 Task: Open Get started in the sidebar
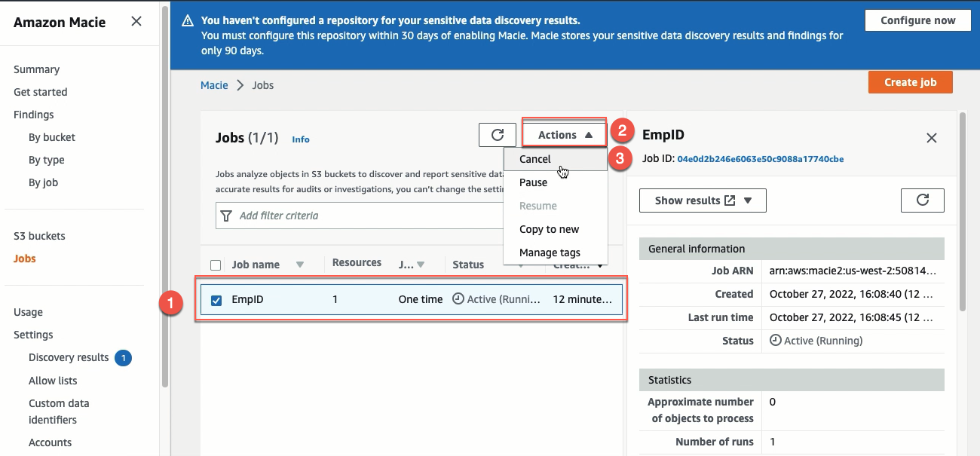pos(41,92)
